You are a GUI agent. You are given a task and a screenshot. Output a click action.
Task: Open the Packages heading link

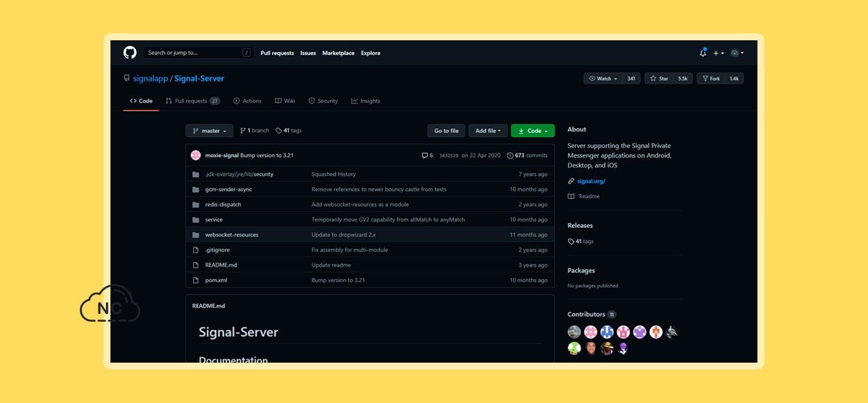[581, 271]
